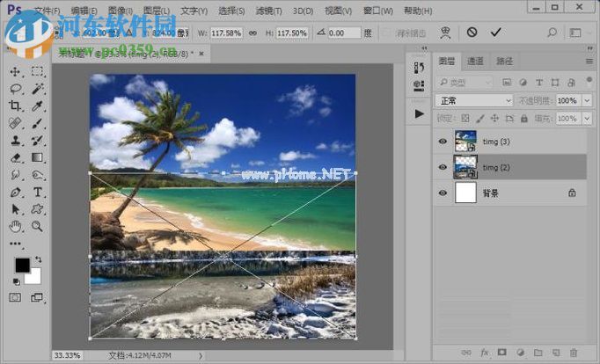Image resolution: width=600 pixels, height=364 pixels.
Task: Click the rotation angle input field
Action: point(344,33)
